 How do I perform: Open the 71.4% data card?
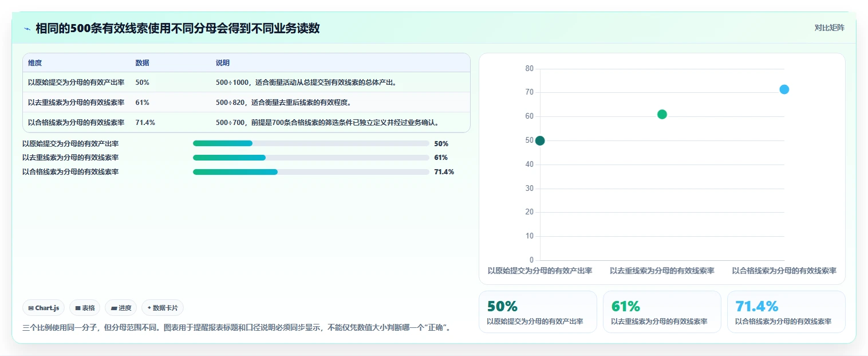(x=786, y=312)
